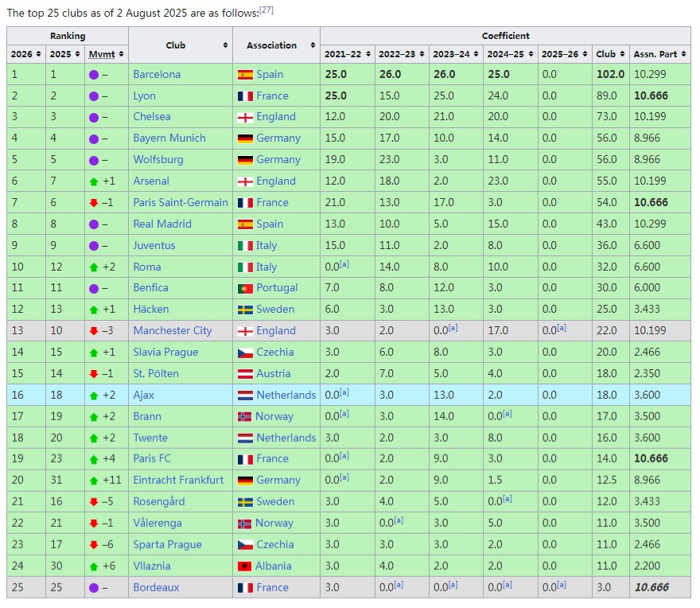Click Lyon's 89.0 club coefficient
Image resolution: width=700 pixels, height=608 pixels.
(607, 95)
